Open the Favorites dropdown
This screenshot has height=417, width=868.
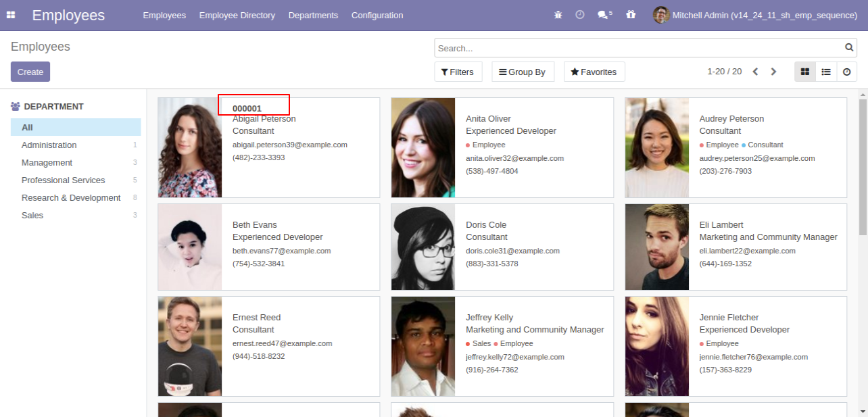(x=594, y=72)
